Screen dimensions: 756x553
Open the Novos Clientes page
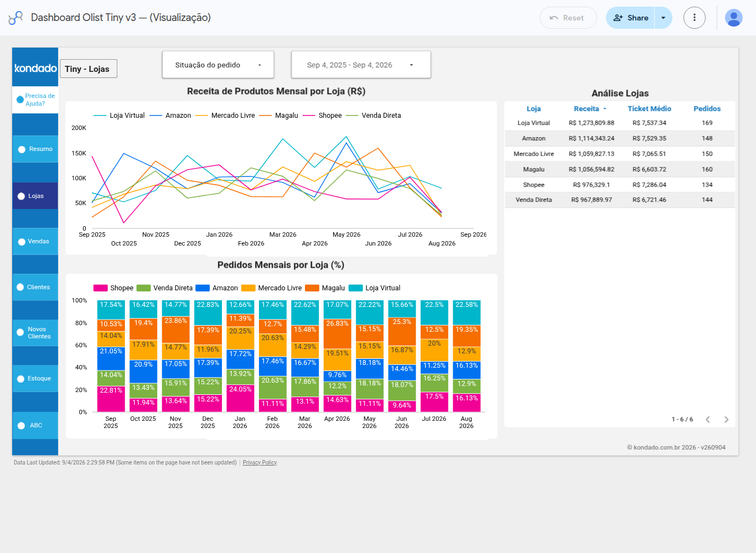click(35, 333)
